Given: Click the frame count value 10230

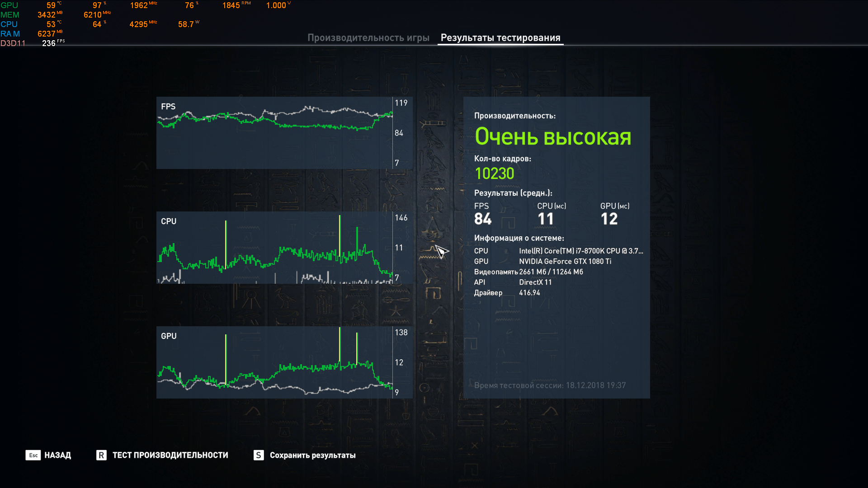Looking at the screenshot, I should click(x=494, y=174).
